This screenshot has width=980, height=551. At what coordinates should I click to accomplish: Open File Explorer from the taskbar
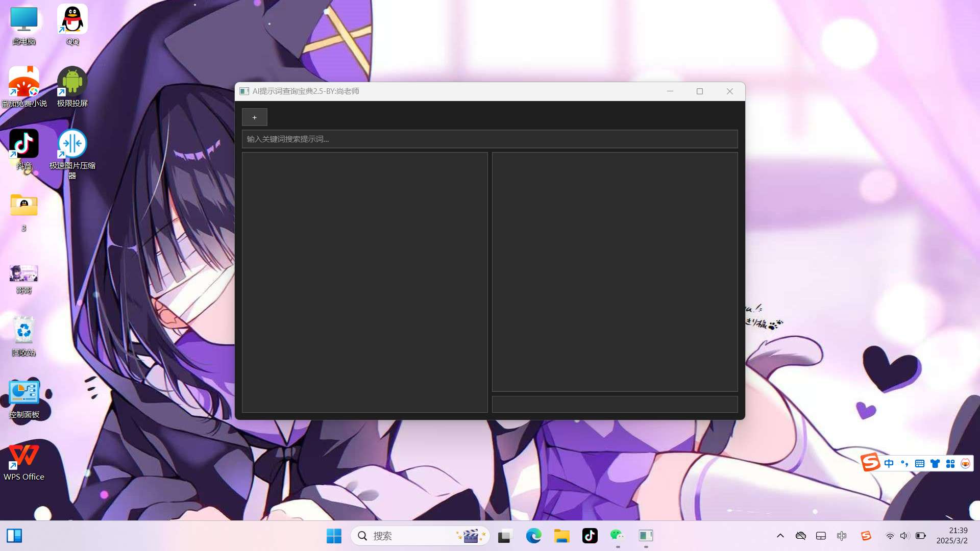pyautogui.click(x=561, y=536)
